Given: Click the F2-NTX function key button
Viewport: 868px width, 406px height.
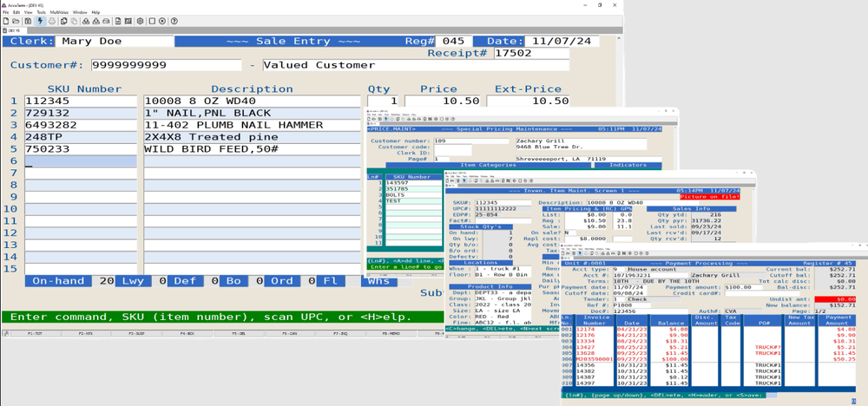Looking at the screenshot, I should point(85,334).
